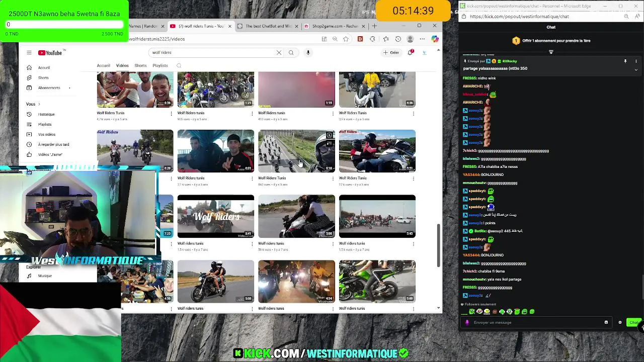Open emote picker in chat input

tap(606, 322)
